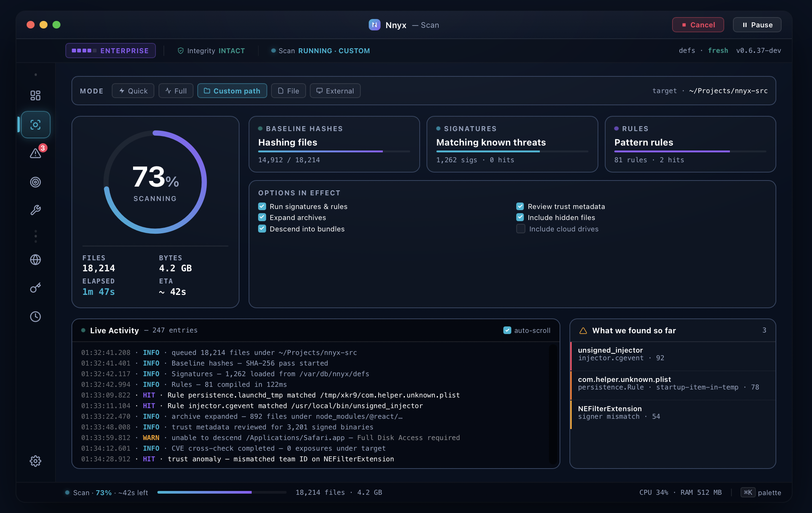Click CVE cross-check completed log line

coord(233,448)
